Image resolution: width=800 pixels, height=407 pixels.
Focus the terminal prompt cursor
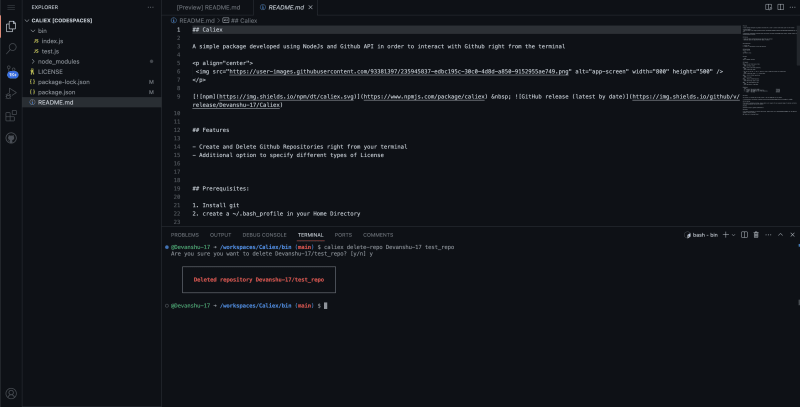pos(326,306)
